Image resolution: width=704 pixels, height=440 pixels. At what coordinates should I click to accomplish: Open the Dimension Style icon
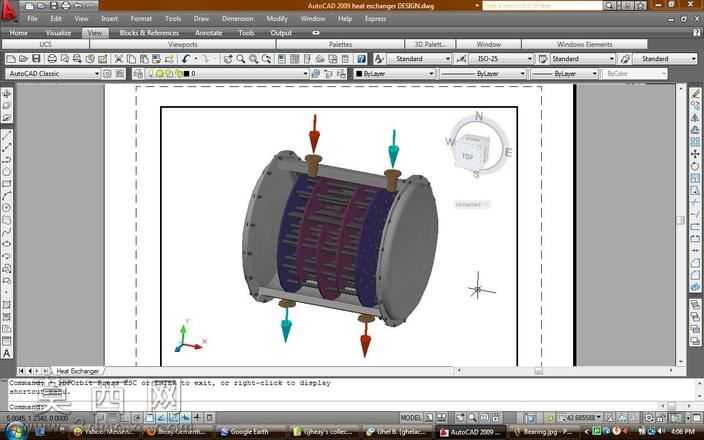coord(460,59)
